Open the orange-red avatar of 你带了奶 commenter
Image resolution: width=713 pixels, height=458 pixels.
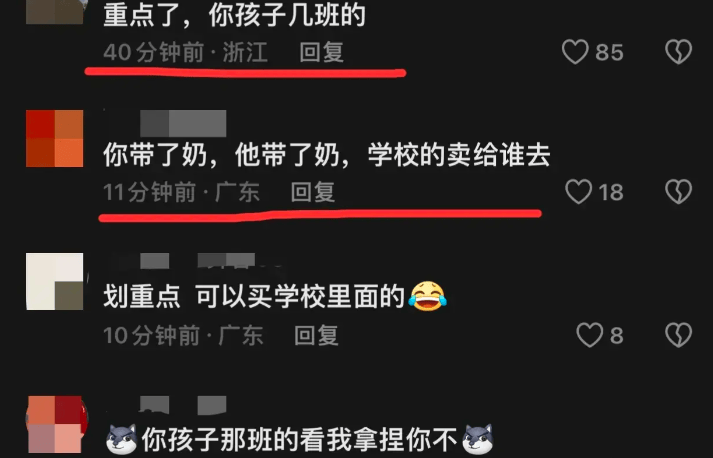55,138
